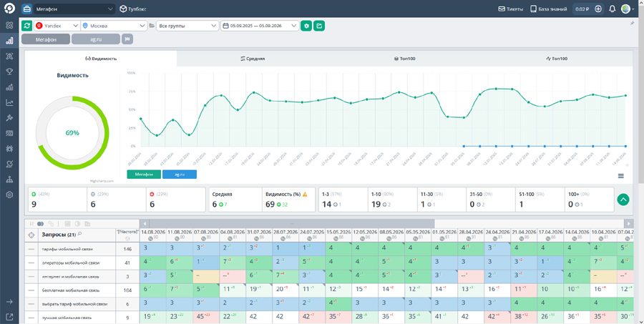644x324 pixels.
Task: Open green gear settings button
Action: (306, 26)
